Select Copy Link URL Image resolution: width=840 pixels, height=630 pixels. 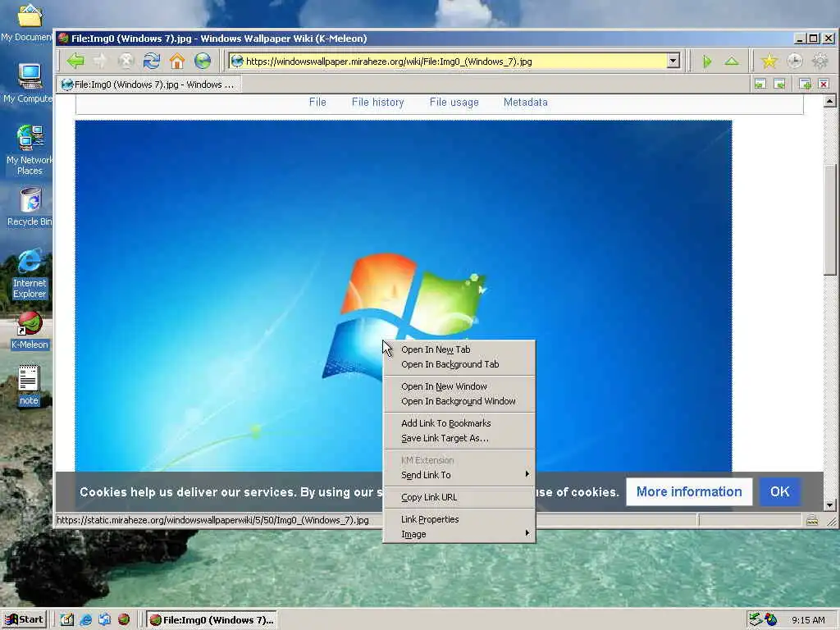pyautogui.click(x=459, y=497)
